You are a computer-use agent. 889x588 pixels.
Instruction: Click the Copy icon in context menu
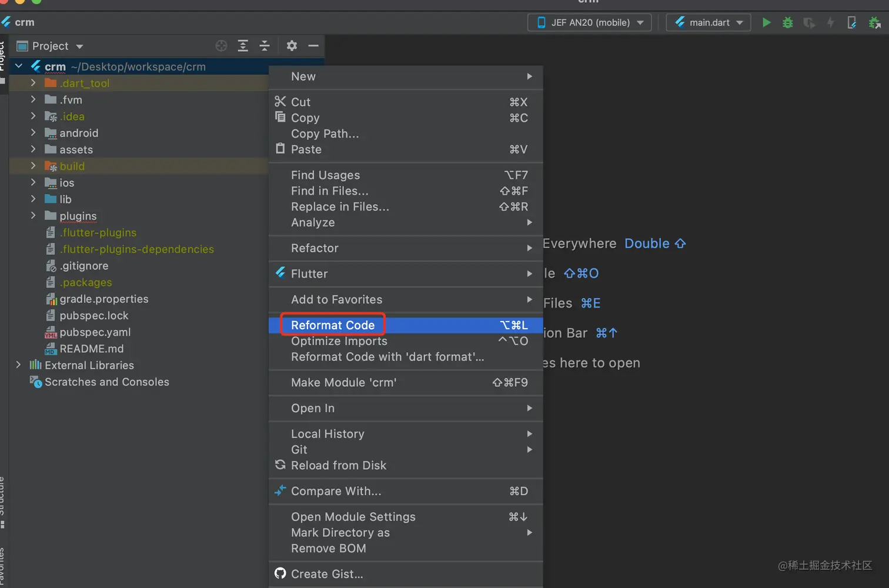280,117
